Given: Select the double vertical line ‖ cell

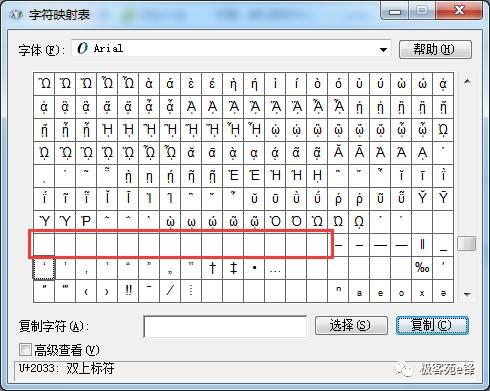Looking at the screenshot, I should pyautogui.click(x=422, y=245).
